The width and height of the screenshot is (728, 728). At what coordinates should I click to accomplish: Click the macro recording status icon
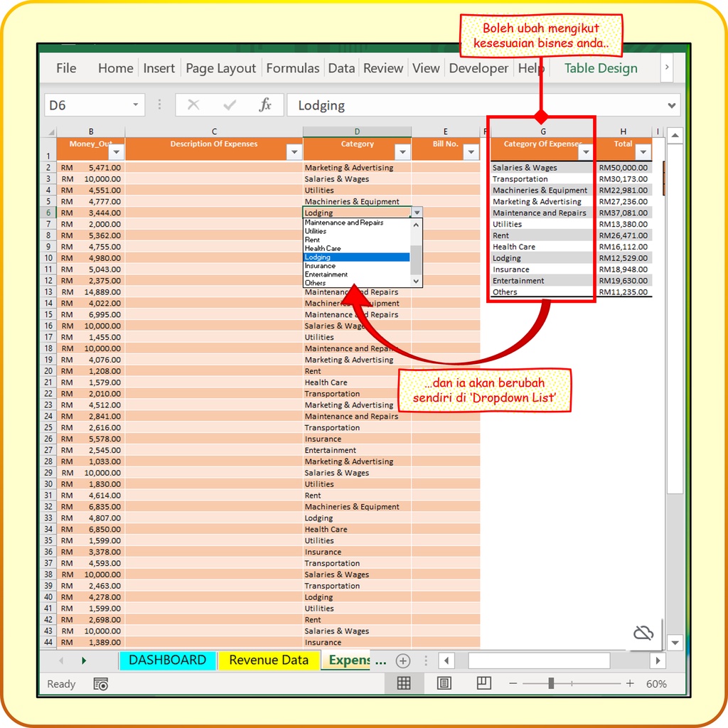click(x=101, y=684)
